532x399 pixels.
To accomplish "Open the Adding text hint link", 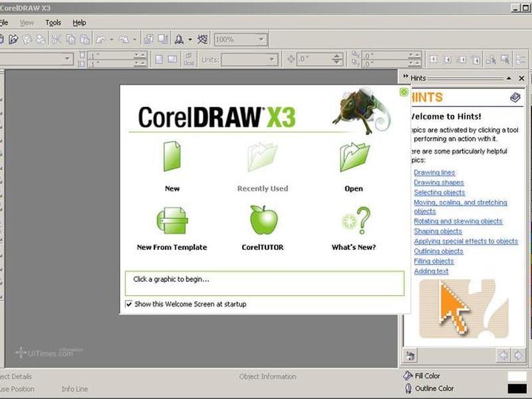I will [431, 271].
